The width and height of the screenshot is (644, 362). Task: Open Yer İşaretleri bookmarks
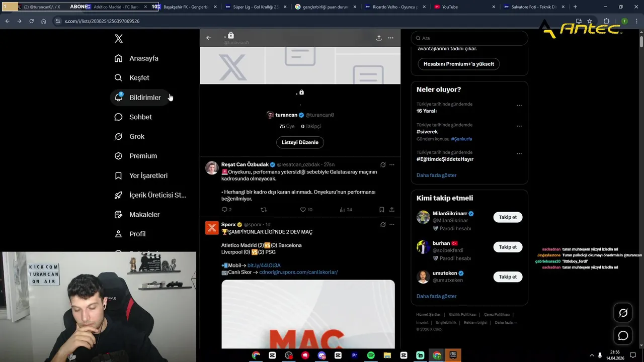pyautogui.click(x=141, y=175)
